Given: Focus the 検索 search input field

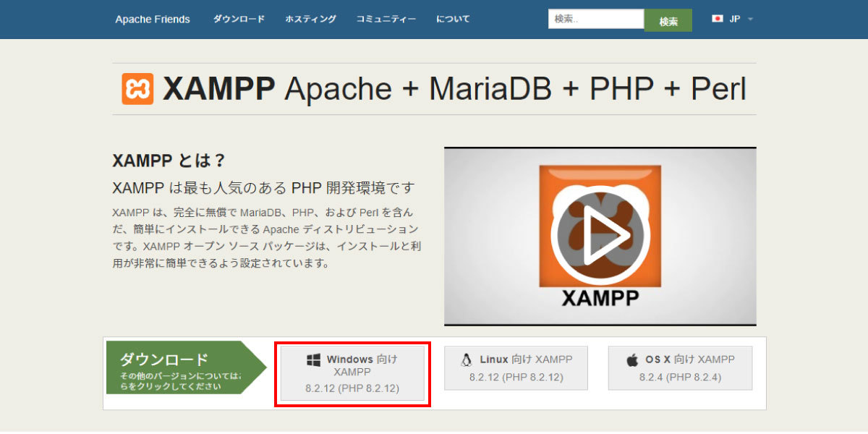Looking at the screenshot, I should 596,19.
